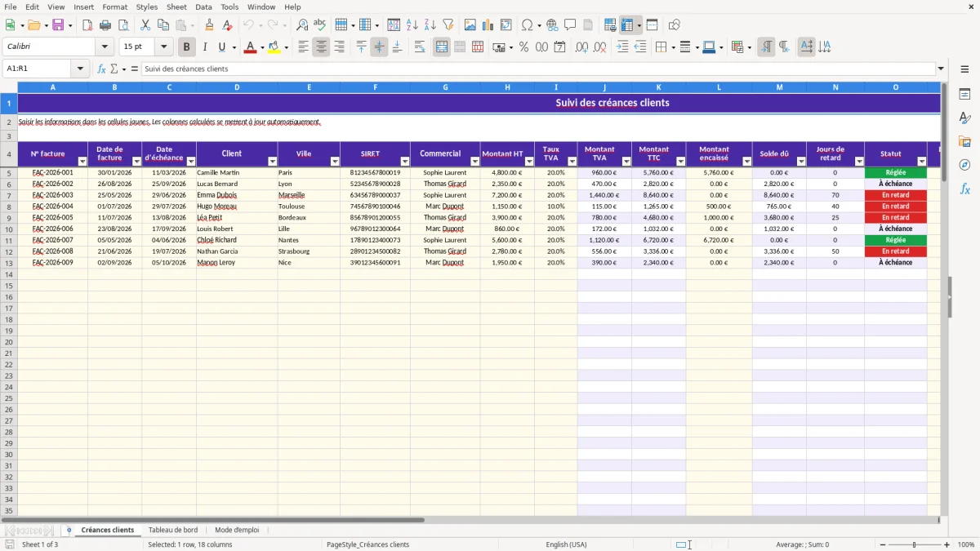Apply yellow background color

click(x=274, y=47)
